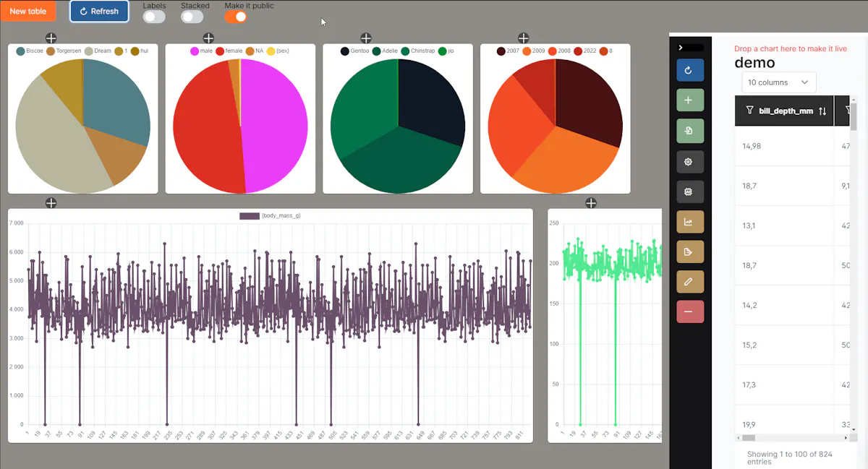Open the 10 columns dropdown
The height and width of the screenshot is (469, 868).
tap(779, 82)
